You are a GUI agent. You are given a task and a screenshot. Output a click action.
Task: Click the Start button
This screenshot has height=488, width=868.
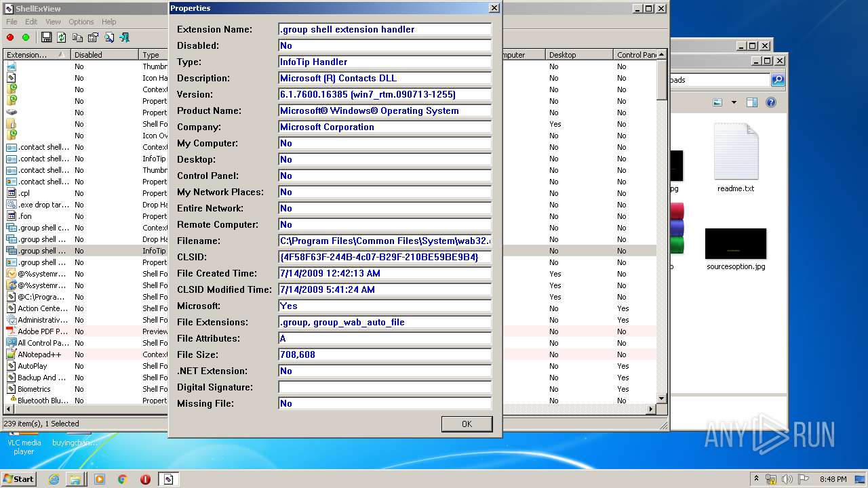point(18,479)
